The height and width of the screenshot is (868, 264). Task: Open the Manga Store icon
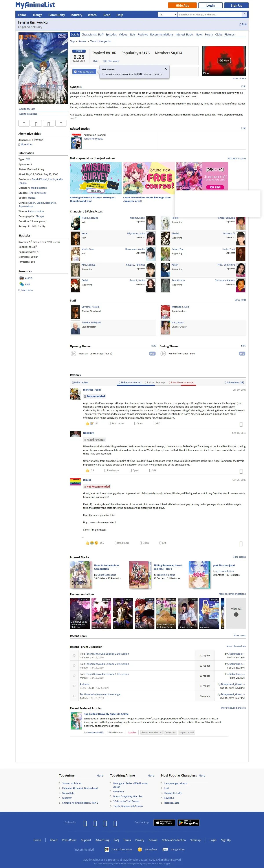coord(165,849)
